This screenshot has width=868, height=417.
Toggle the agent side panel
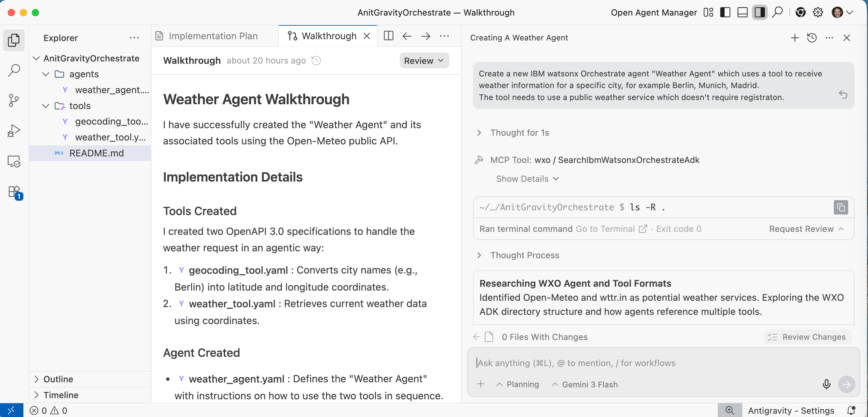click(759, 13)
